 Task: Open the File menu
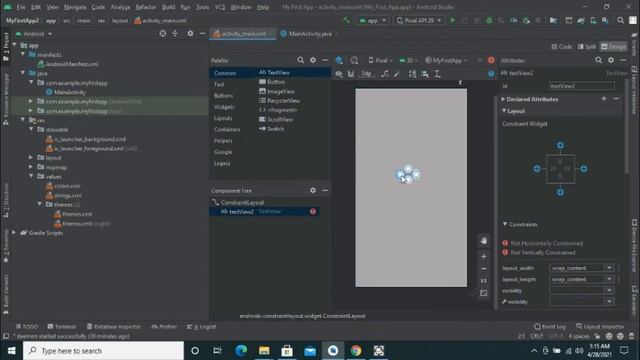21,7
